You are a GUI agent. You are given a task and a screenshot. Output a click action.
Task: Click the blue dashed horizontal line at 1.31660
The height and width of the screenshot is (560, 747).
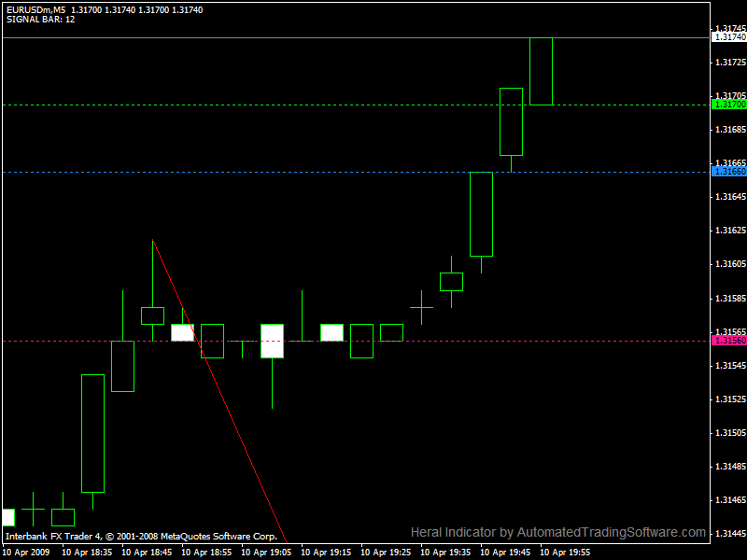(x=357, y=172)
